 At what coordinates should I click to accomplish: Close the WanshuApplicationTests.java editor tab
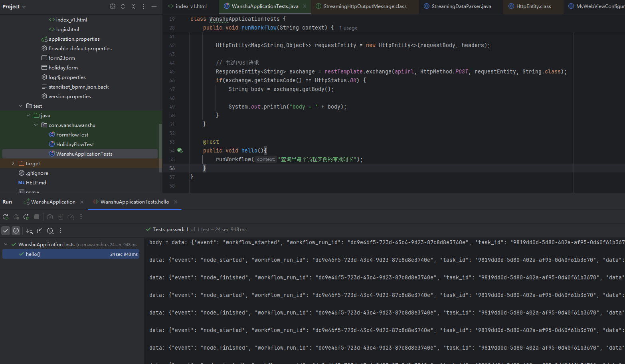305,6
